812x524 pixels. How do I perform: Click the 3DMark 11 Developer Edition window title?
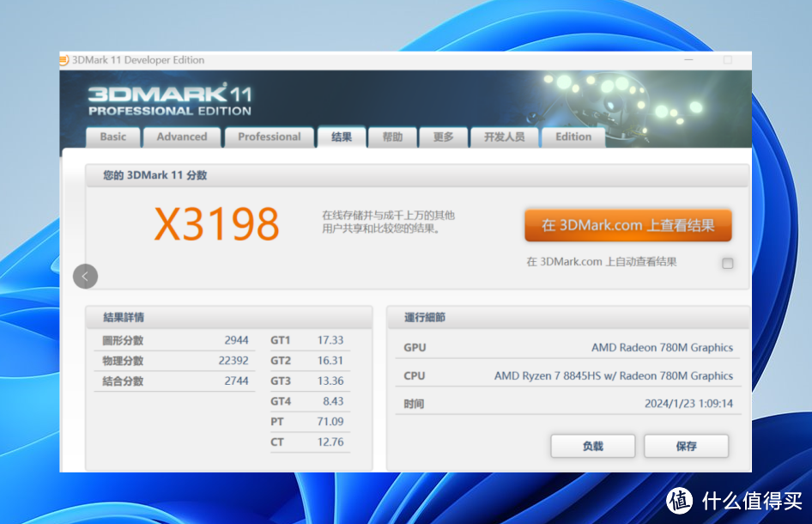click(138, 60)
